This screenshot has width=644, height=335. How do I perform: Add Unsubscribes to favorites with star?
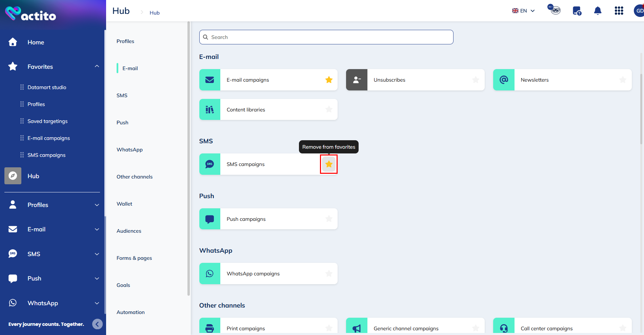[476, 80]
